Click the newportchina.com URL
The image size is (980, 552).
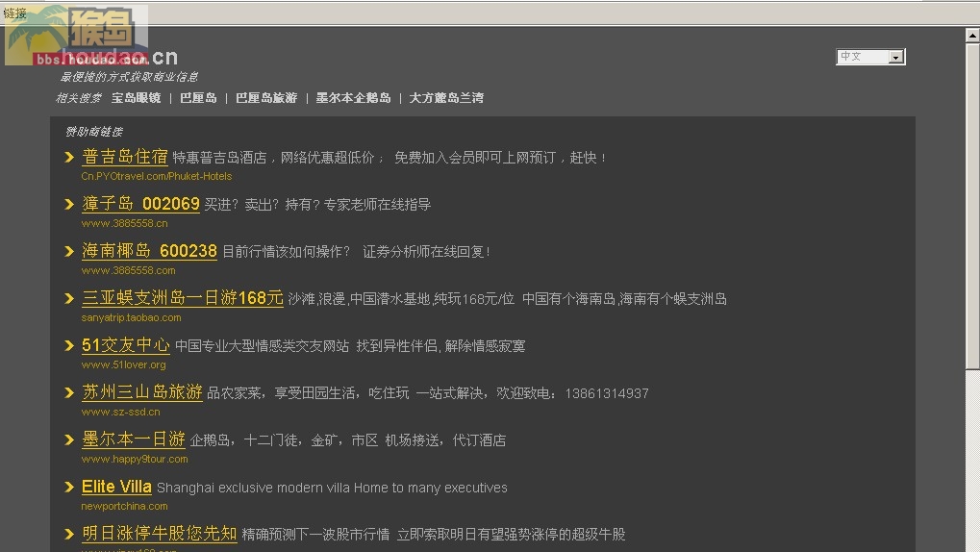(124, 506)
